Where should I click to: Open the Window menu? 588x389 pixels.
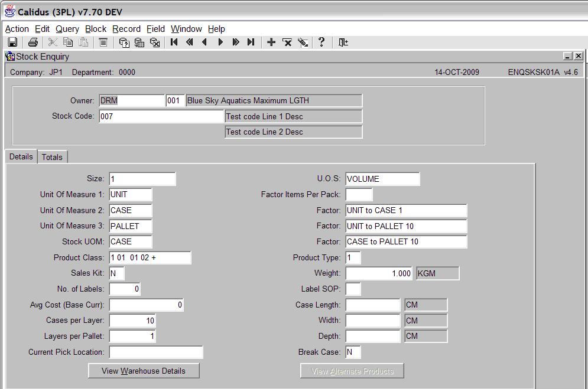coord(186,29)
